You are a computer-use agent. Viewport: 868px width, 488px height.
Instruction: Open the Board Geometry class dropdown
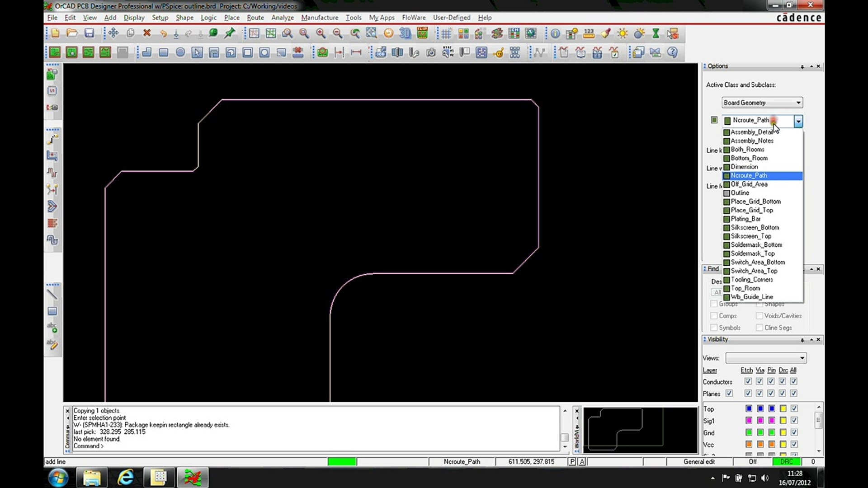click(x=798, y=103)
